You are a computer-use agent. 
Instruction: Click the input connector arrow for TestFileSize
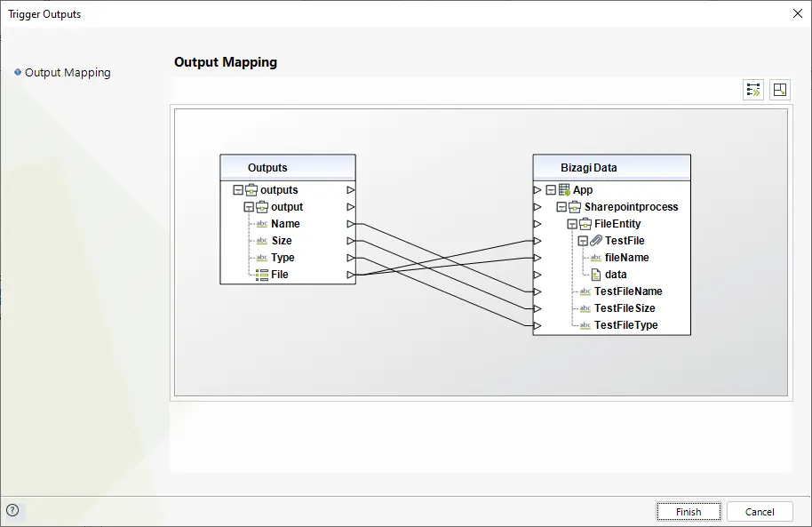[x=537, y=309]
